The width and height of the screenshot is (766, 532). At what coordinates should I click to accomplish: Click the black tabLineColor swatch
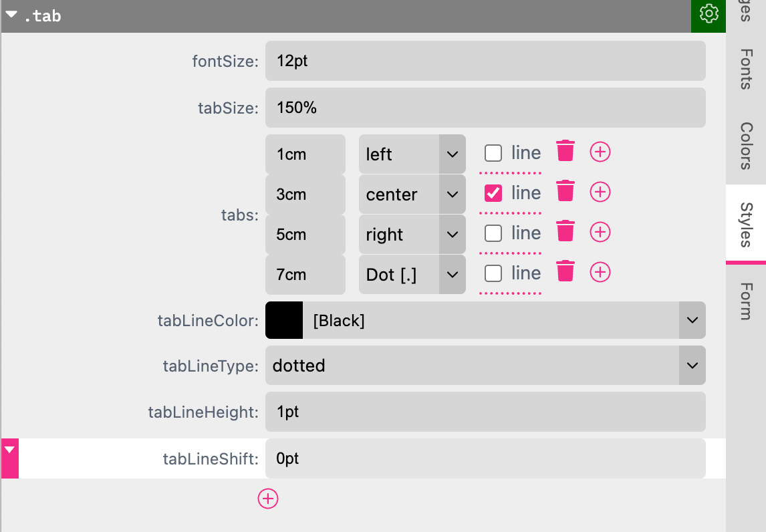pyautogui.click(x=283, y=320)
